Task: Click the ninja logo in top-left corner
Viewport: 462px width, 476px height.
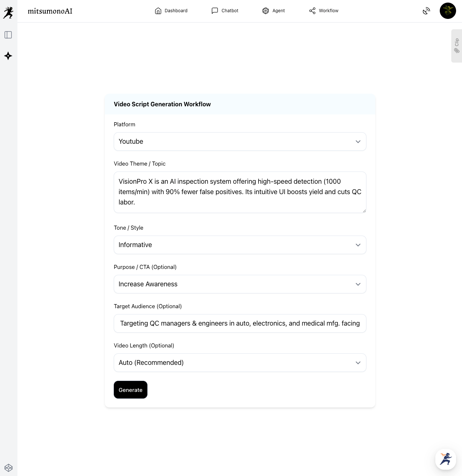Action: (x=8, y=12)
